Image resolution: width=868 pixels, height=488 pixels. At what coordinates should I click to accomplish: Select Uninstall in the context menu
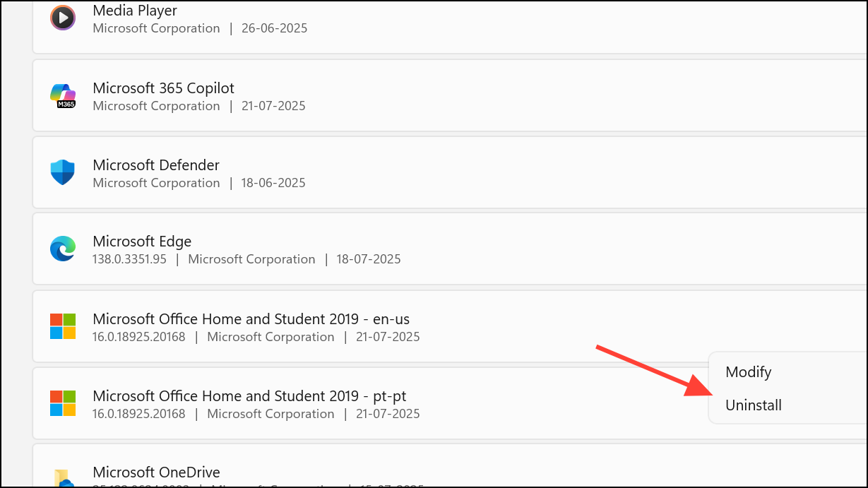754,405
